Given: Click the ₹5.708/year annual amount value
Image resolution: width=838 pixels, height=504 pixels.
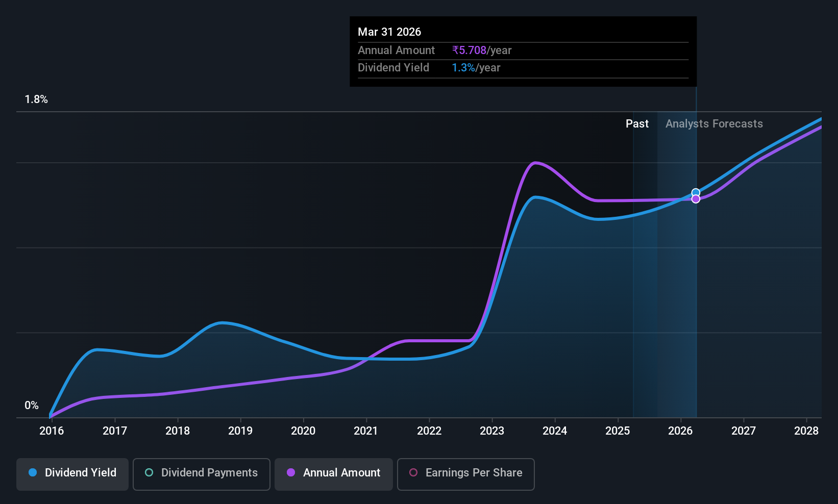Looking at the screenshot, I should point(482,51).
